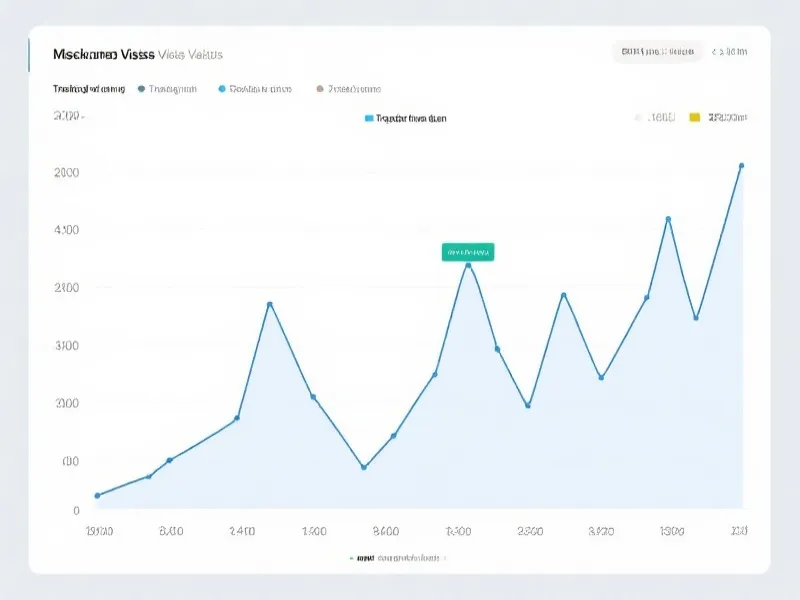Image resolution: width=800 pixels, height=600 pixels.
Task: Click the yellow square legend swatch
Action: coord(695,118)
